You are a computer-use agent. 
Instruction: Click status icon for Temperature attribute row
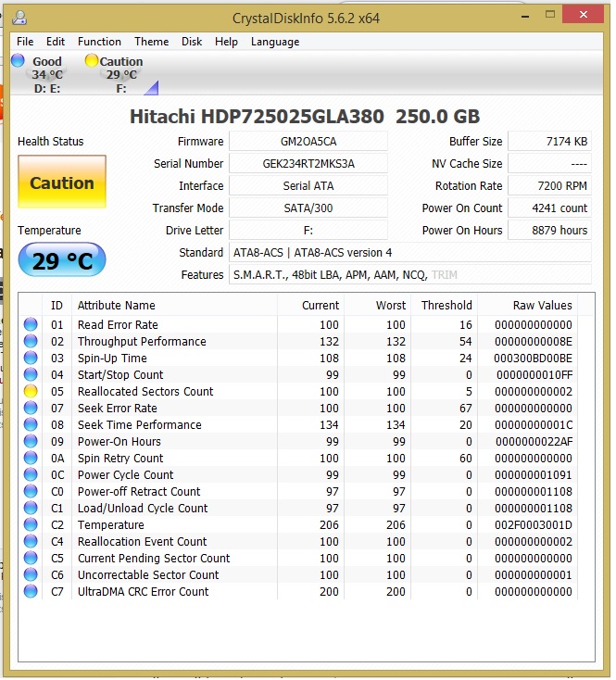31,525
